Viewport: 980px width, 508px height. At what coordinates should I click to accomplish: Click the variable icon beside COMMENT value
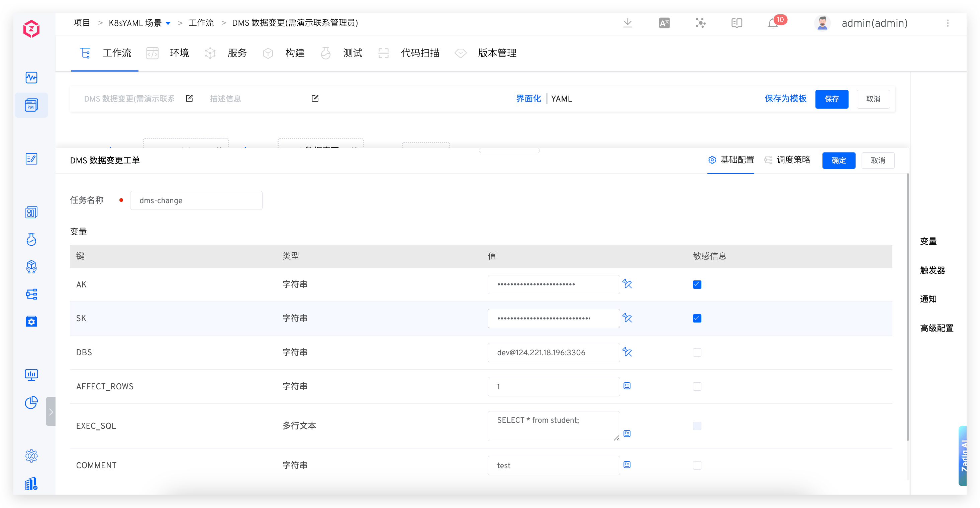pyautogui.click(x=627, y=465)
